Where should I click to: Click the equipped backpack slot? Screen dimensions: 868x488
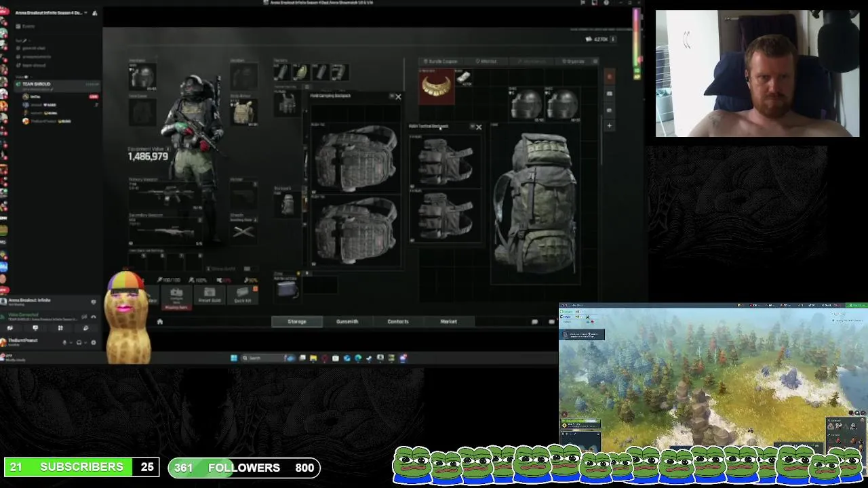tap(287, 204)
